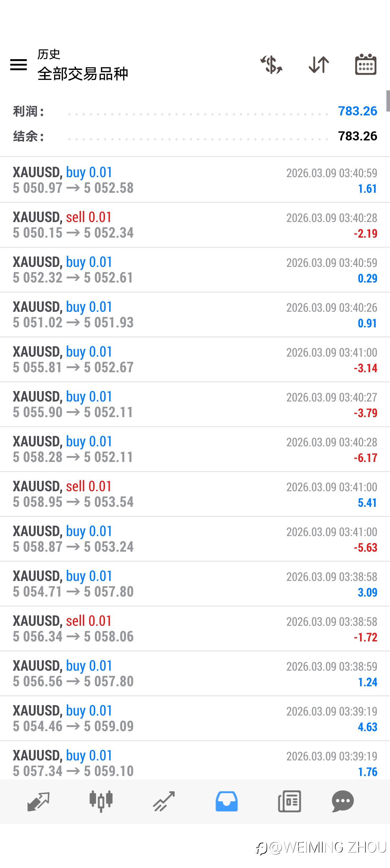
Task: Open the Trade tab trend icon
Action: tap(164, 801)
